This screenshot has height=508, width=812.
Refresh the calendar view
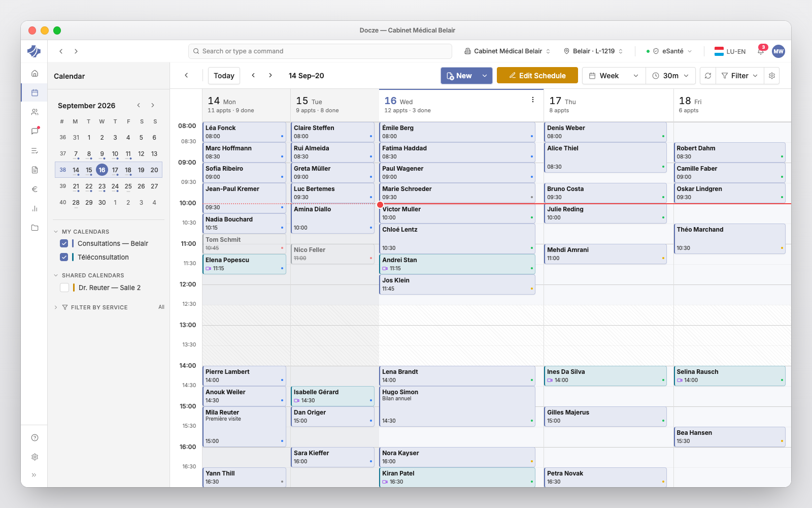[x=708, y=76]
